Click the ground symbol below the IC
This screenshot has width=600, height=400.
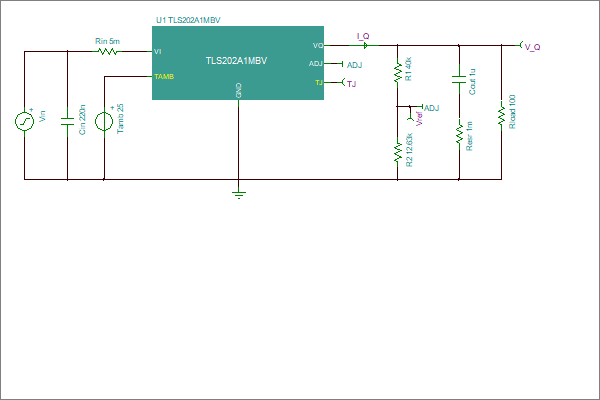(x=239, y=195)
